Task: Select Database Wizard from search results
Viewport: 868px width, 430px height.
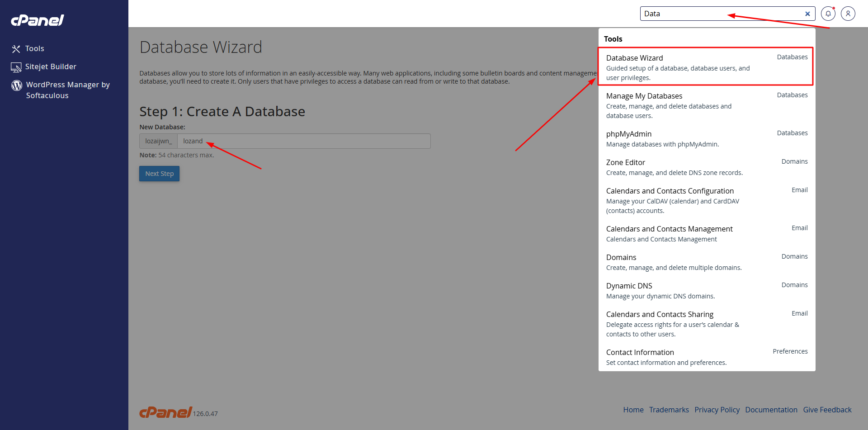Action: (x=634, y=58)
